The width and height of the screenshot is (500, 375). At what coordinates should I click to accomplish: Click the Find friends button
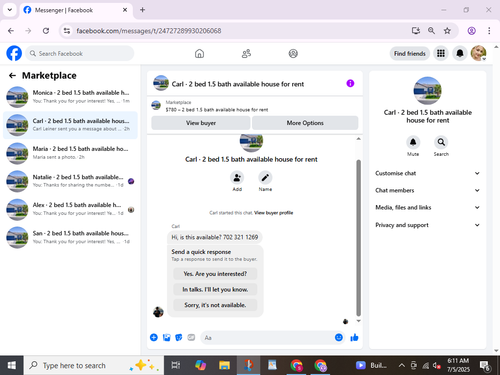click(x=410, y=53)
